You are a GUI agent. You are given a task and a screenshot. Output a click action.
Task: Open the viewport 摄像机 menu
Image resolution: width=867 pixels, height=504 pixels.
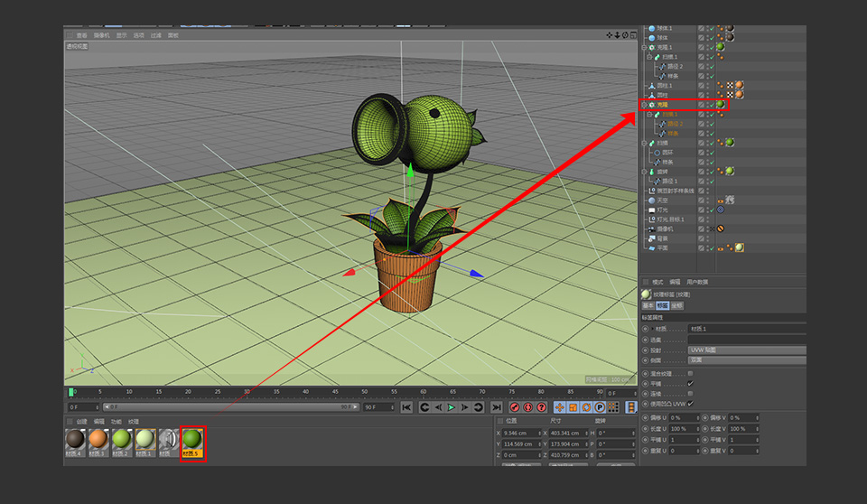point(102,35)
